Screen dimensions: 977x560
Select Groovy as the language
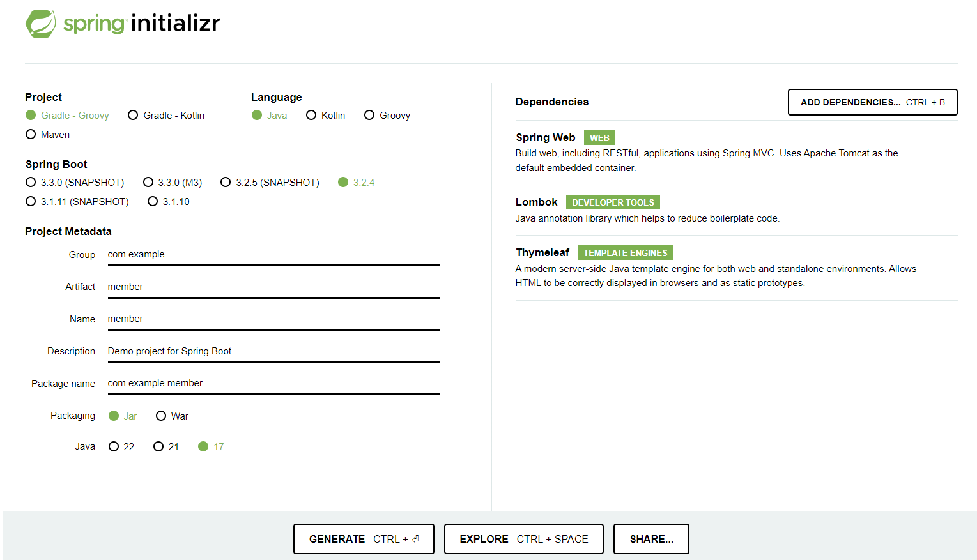click(387, 116)
